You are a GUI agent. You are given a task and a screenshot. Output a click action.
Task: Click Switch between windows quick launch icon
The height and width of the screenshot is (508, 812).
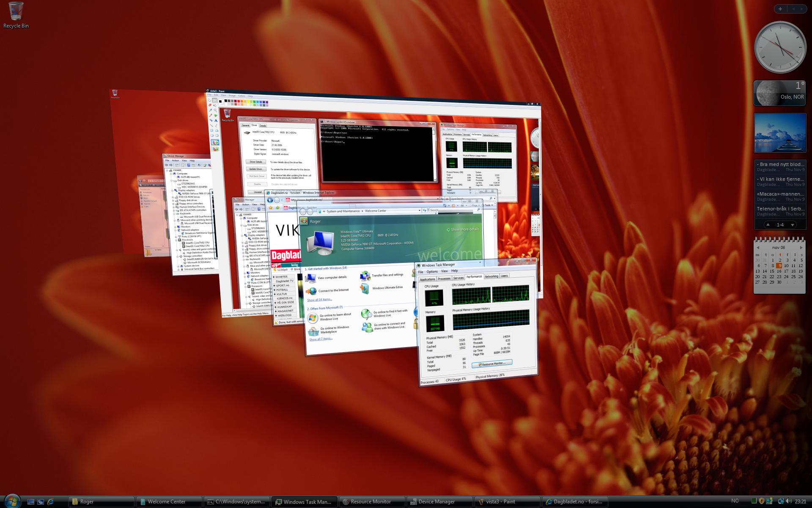pos(41,502)
